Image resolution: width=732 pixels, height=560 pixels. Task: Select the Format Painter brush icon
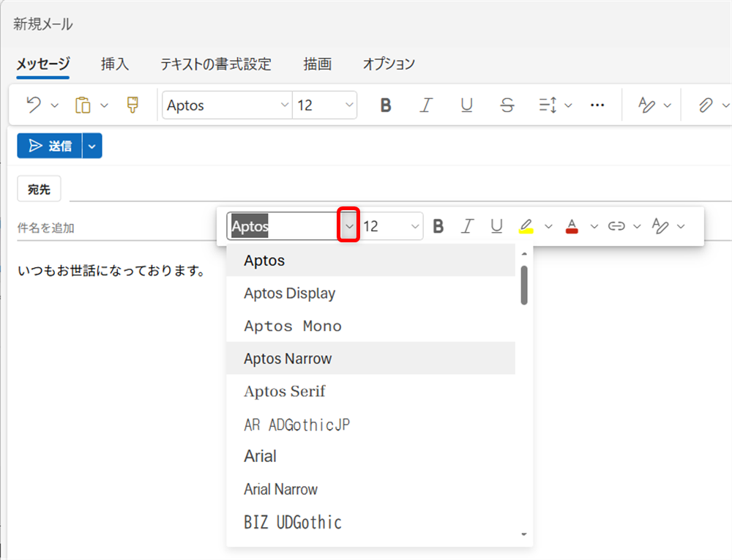click(x=132, y=105)
